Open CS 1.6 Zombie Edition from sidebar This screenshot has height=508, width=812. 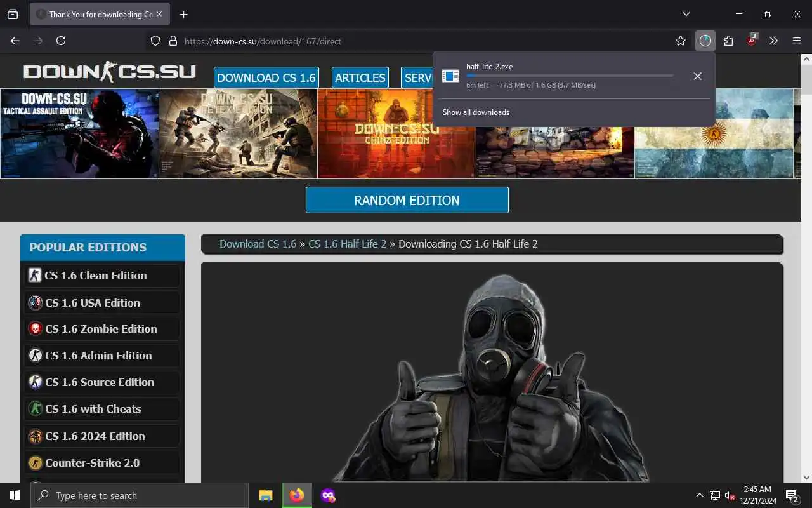point(102,329)
